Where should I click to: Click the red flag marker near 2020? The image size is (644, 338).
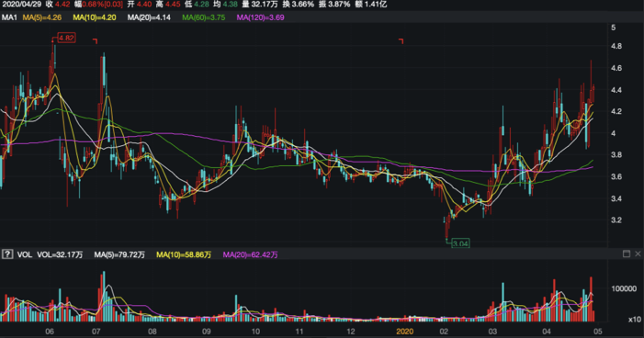[401, 40]
